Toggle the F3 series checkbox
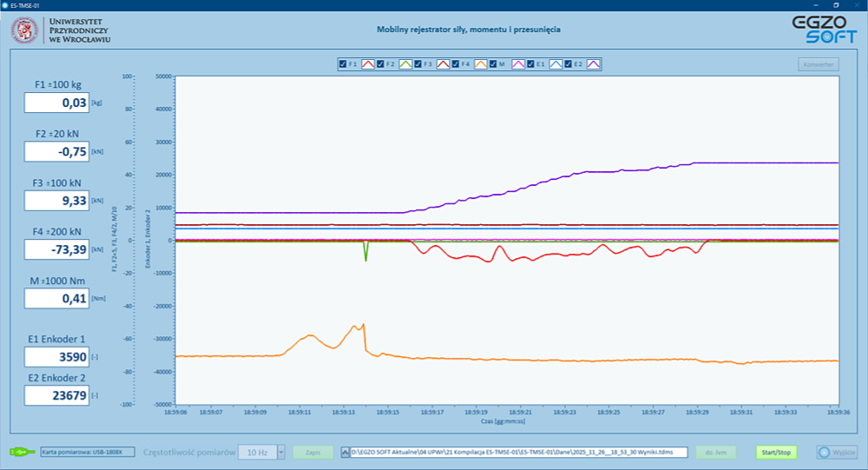 tap(418, 64)
